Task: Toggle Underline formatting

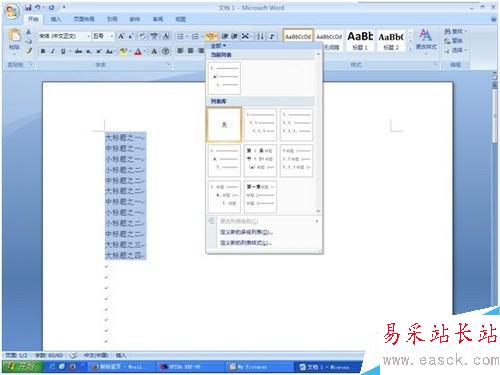Action: click(x=63, y=51)
